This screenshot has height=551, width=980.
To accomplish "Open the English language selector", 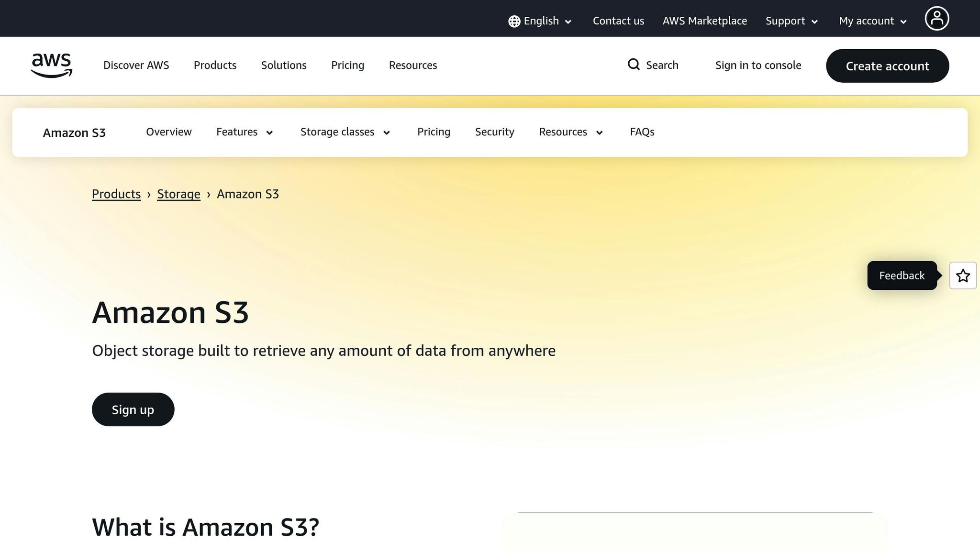I will pyautogui.click(x=540, y=21).
